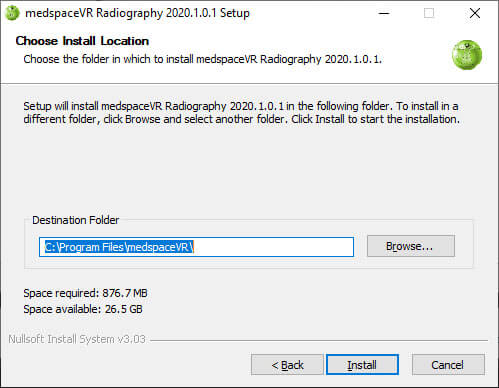Click the header subtitle about choosing folder
Viewport: 499px width, 388px height.
coord(202,59)
